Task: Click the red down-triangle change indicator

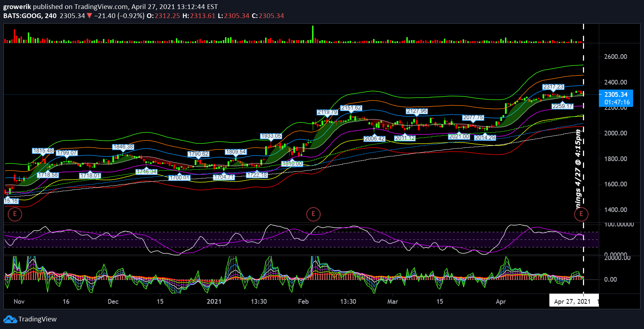Action: tap(89, 16)
